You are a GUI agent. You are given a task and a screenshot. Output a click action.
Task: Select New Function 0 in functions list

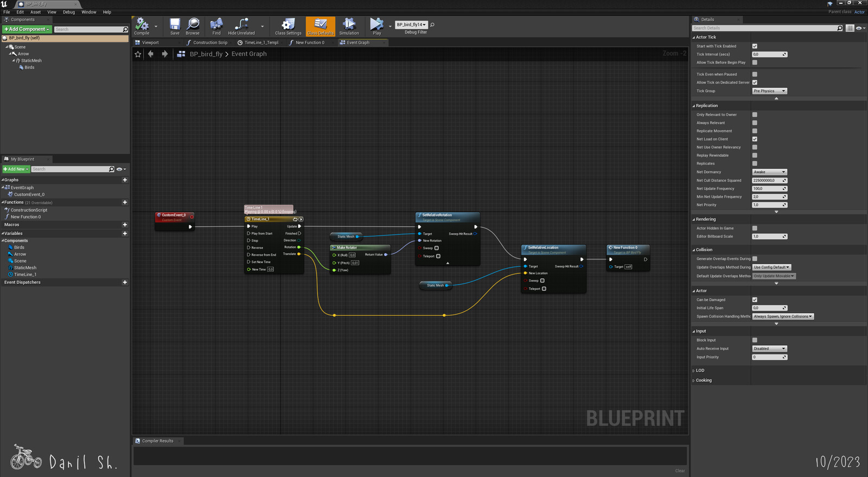click(x=25, y=217)
